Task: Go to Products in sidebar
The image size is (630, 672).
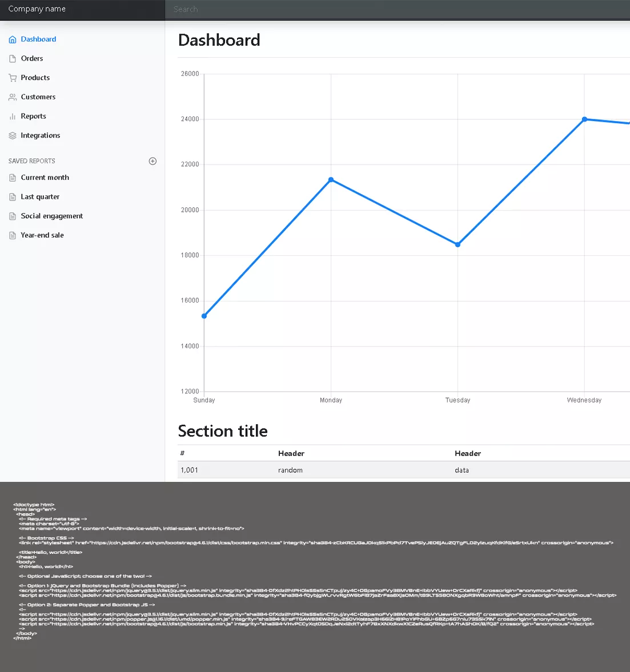Action: pos(35,78)
